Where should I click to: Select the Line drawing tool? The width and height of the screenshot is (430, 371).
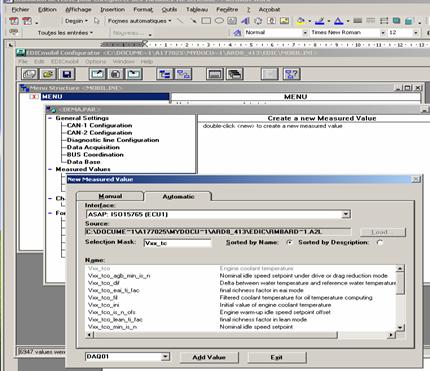[x=180, y=21]
